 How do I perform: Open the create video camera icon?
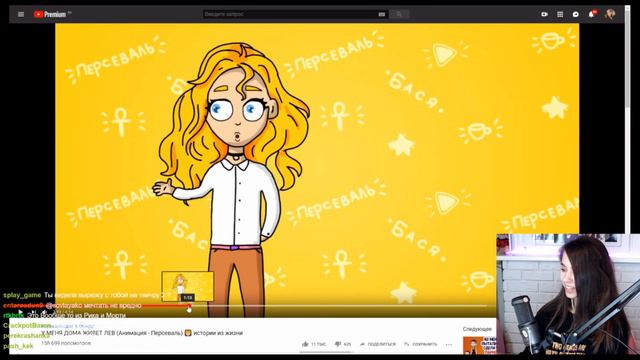(x=544, y=14)
